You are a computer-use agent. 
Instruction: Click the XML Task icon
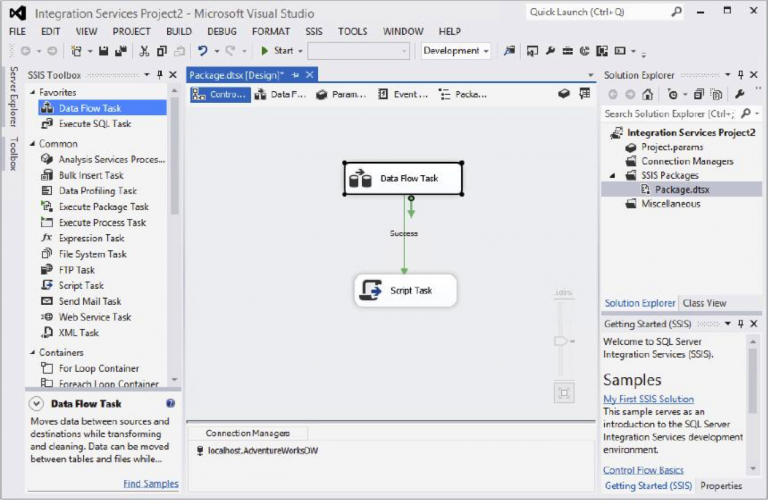tap(47, 333)
